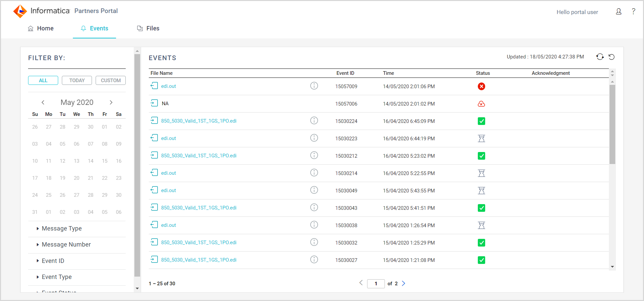
Task: Open 850_5030 edi file of event 15030212
Action: tap(199, 156)
